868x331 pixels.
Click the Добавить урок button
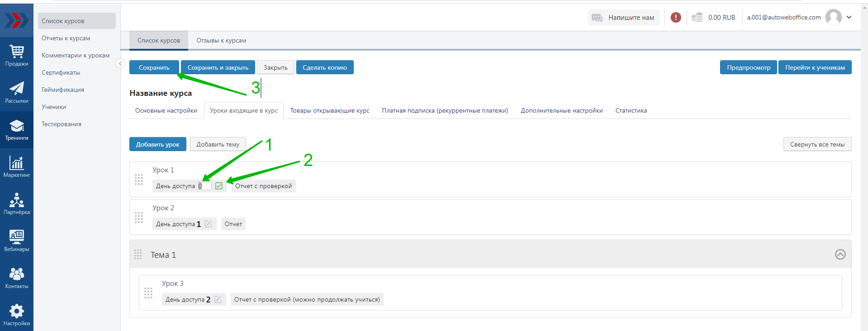tap(157, 144)
